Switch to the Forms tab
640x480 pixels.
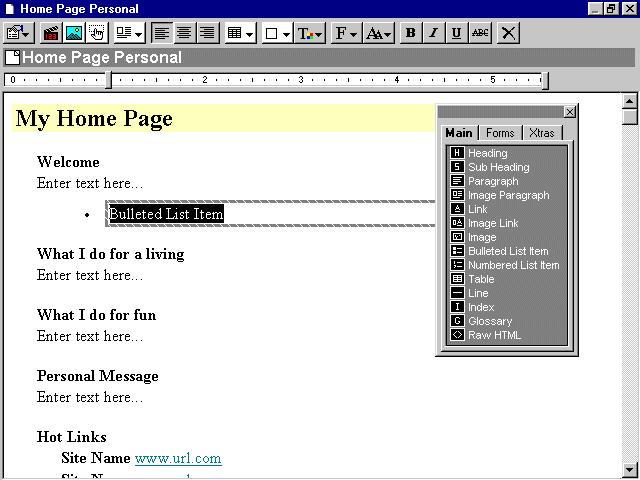click(500, 133)
